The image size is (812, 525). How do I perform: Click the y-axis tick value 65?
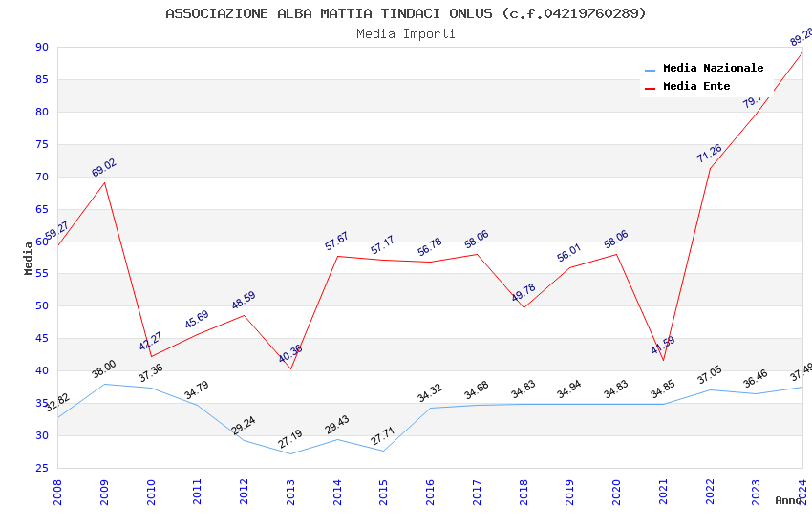pyautogui.click(x=42, y=209)
